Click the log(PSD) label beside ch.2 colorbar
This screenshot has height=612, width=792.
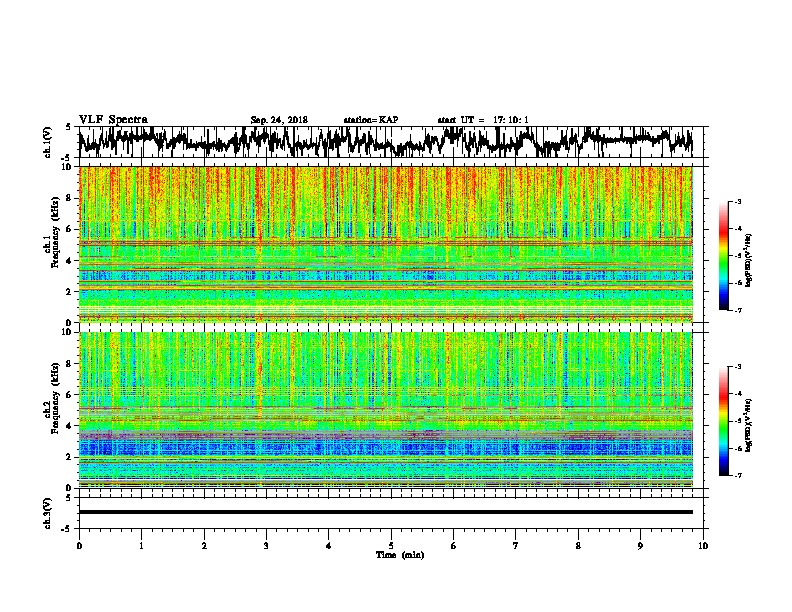[x=748, y=426]
